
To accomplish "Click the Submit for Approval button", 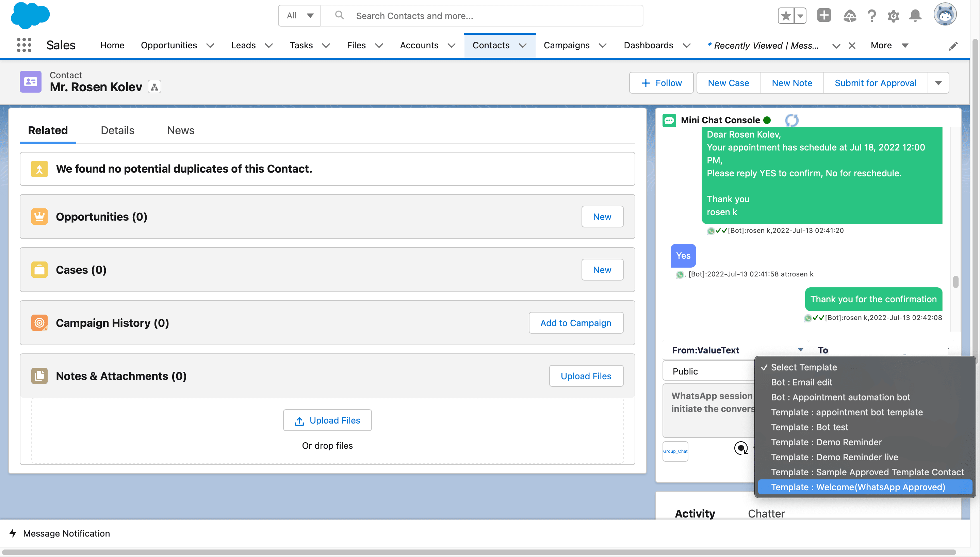I will pos(876,83).
